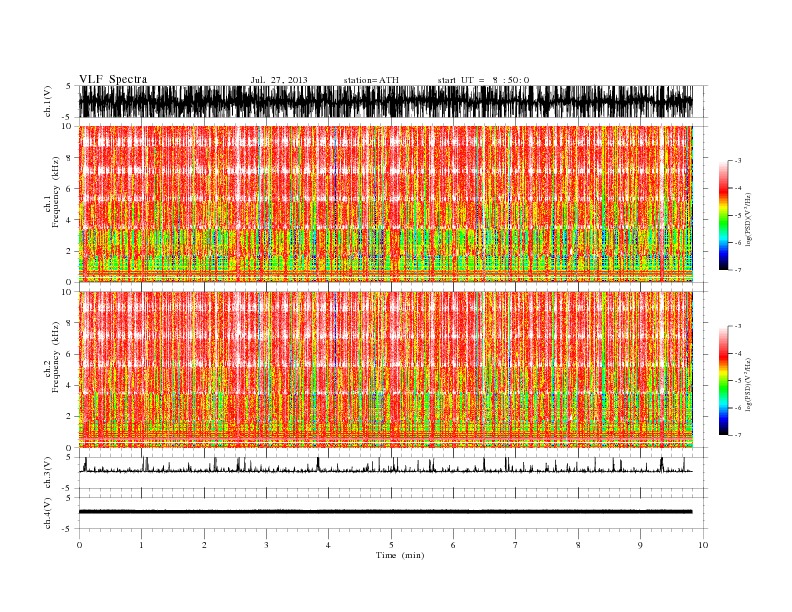Viewport: 792px width, 612px height.
Task: Click the 'ch.4(V)' axis label
Action: [47, 513]
